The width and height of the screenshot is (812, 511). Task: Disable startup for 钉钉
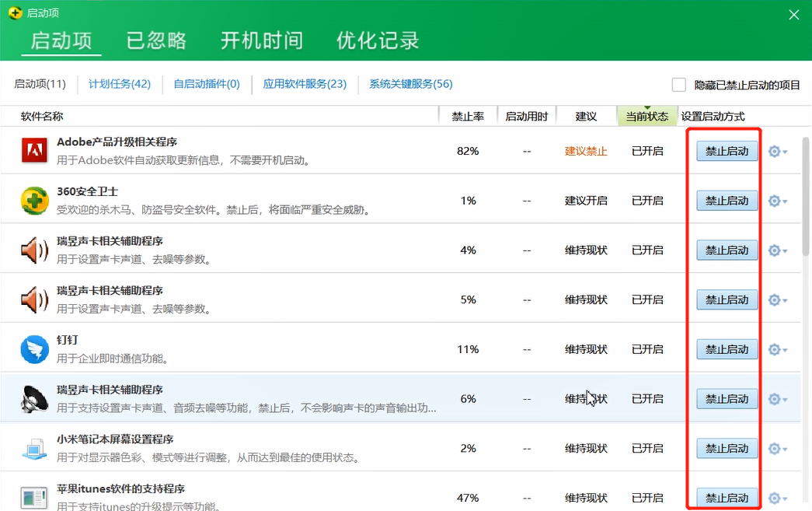click(x=727, y=349)
